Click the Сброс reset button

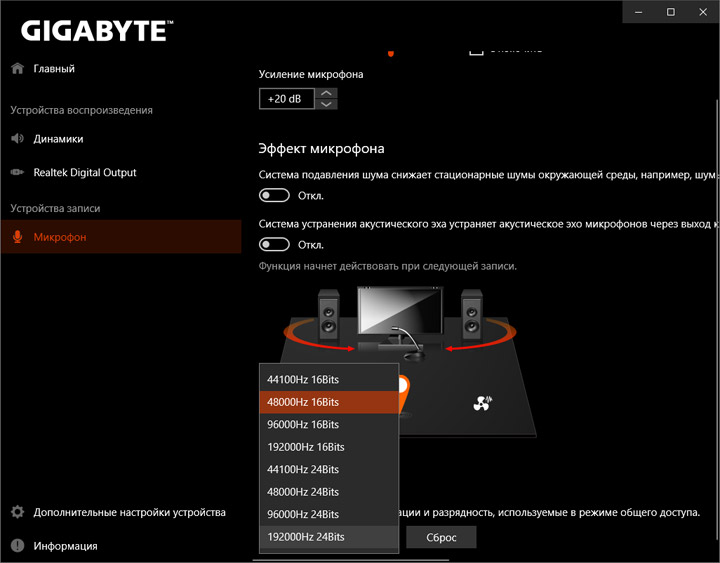(x=441, y=537)
